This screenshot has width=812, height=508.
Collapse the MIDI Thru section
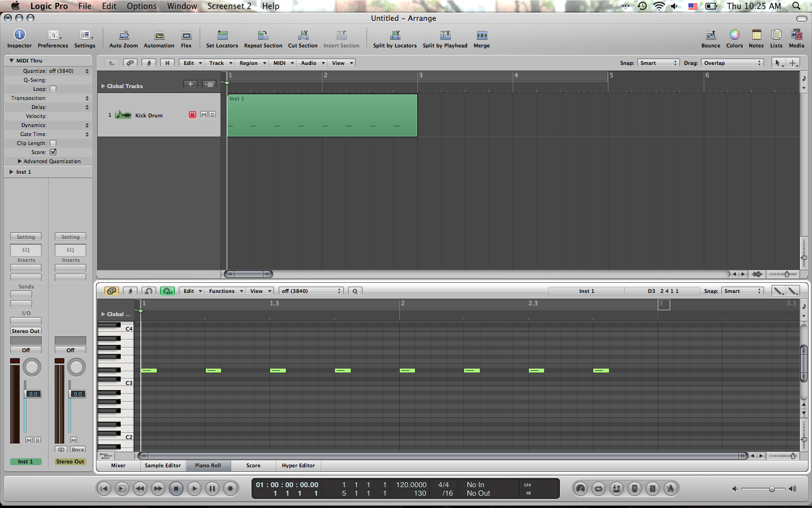11,60
